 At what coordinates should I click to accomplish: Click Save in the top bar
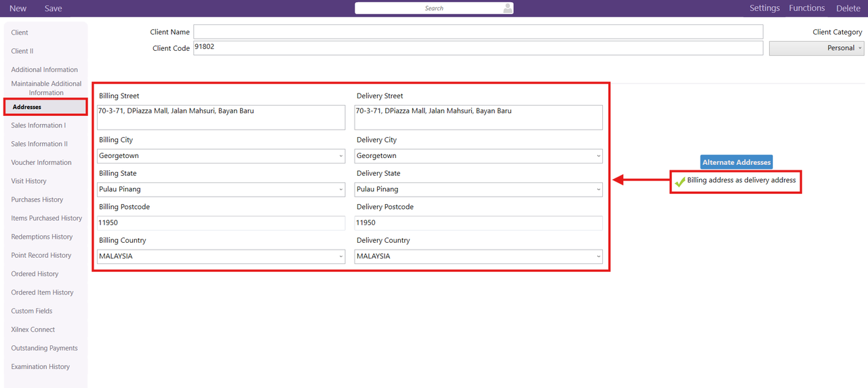[53, 8]
